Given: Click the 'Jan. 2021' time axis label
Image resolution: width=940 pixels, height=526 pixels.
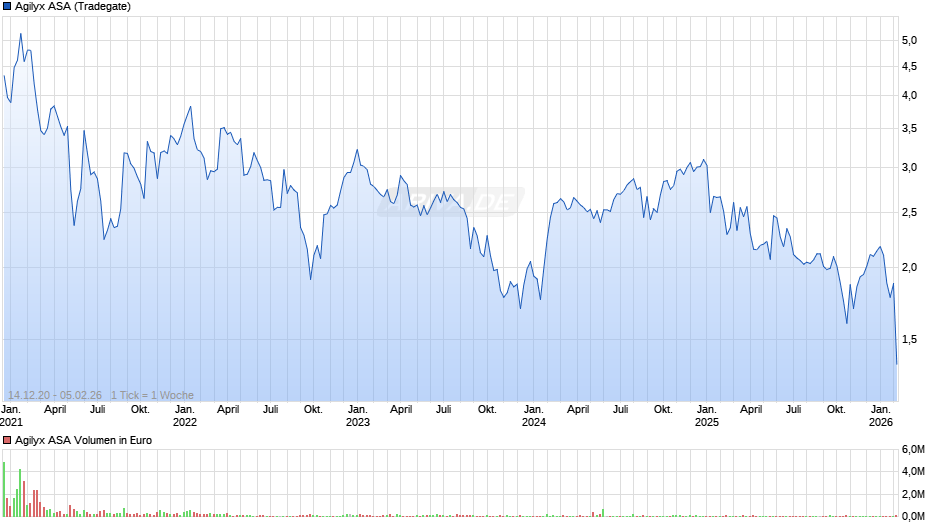Looking at the screenshot, I should point(11,416).
